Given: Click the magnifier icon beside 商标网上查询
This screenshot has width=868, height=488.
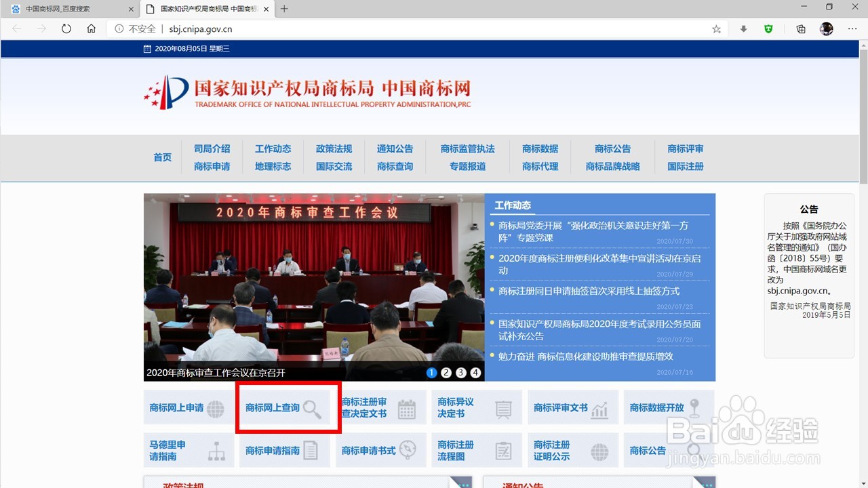Looking at the screenshot, I should tap(312, 409).
